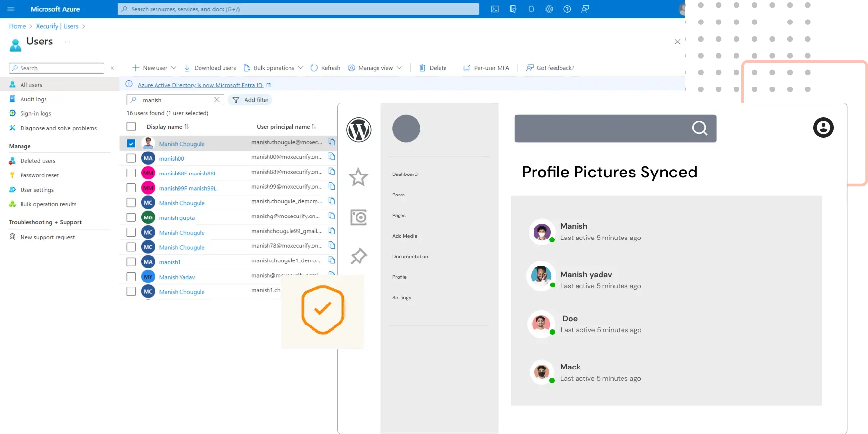Image resolution: width=868 pixels, height=434 pixels.
Task: Click the Add filter button
Action: (x=250, y=100)
